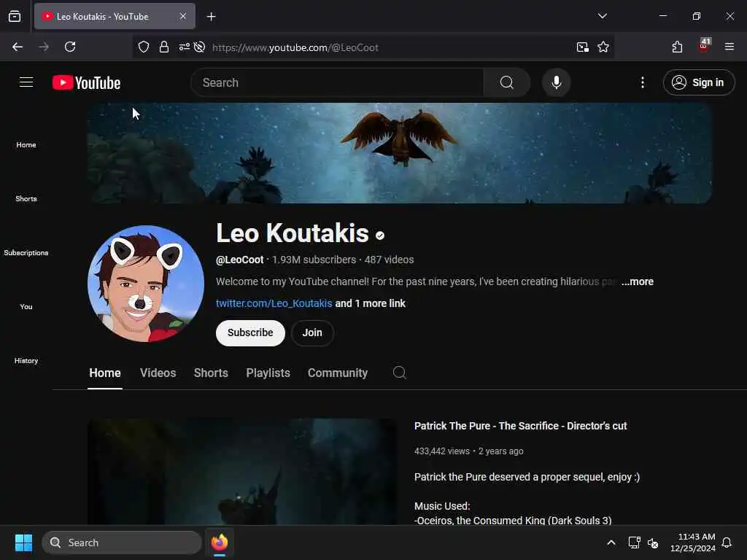This screenshot has height=560, width=747.
Task: Open the notifications bell in taskbar
Action: coord(727,542)
